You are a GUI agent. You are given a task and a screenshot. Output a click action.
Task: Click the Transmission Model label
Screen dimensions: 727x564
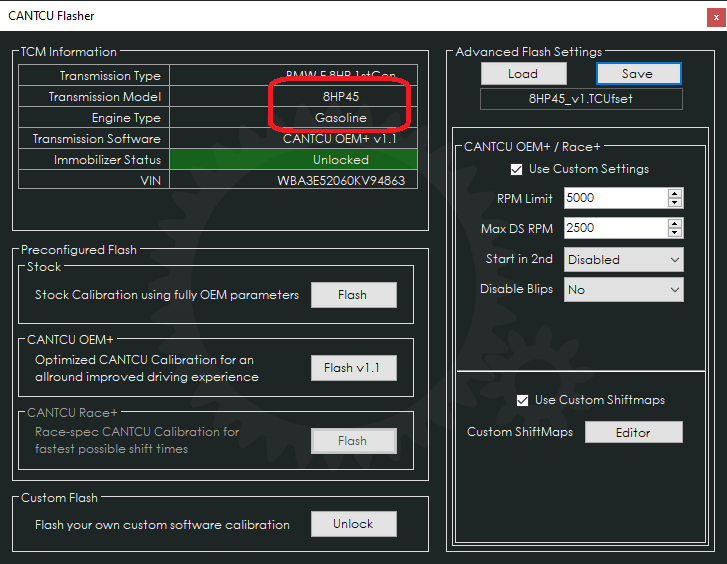tap(105, 96)
